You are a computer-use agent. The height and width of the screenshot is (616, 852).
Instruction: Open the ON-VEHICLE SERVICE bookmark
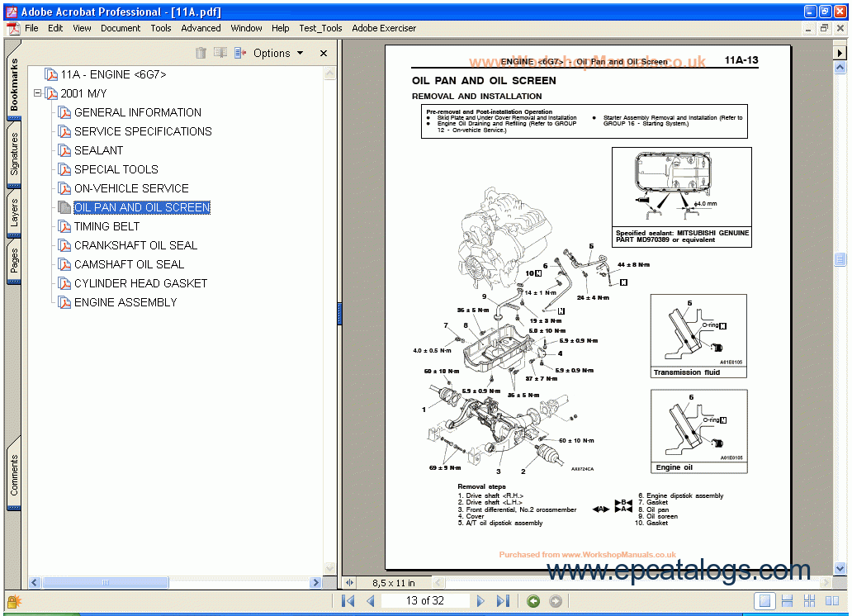131,188
